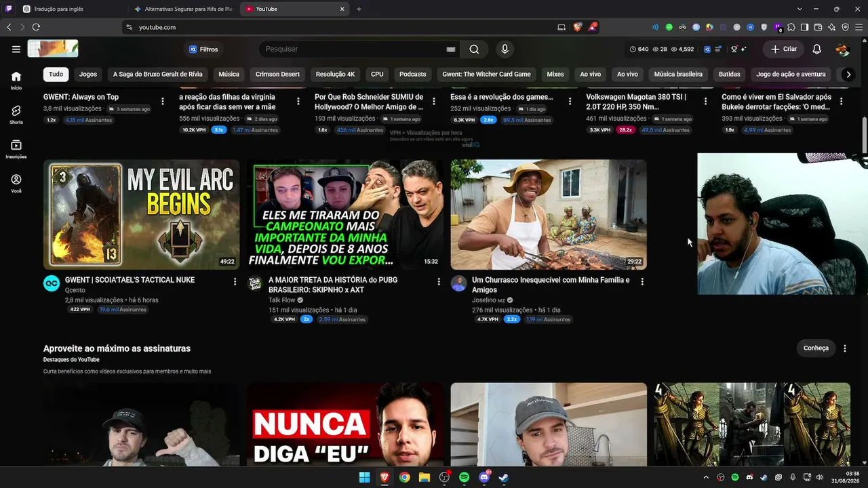This screenshot has width=868, height=488.
Task: Start voice search with the microphone
Action: point(505,49)
